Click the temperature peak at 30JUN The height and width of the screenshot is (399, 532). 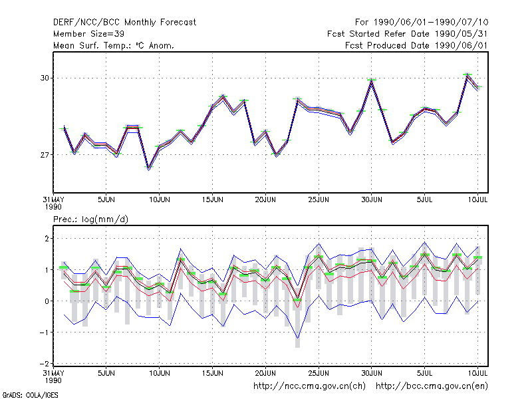[x=372, y=80]
